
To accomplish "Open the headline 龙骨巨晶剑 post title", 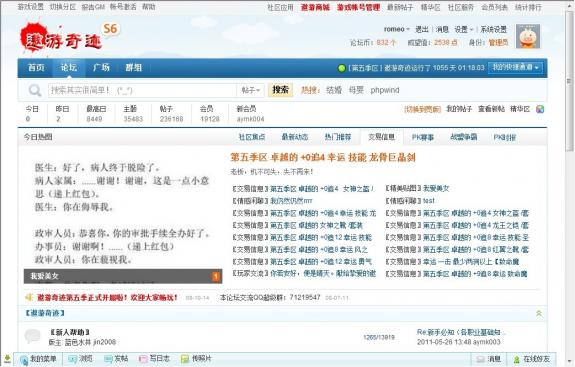I will point(323,158).
